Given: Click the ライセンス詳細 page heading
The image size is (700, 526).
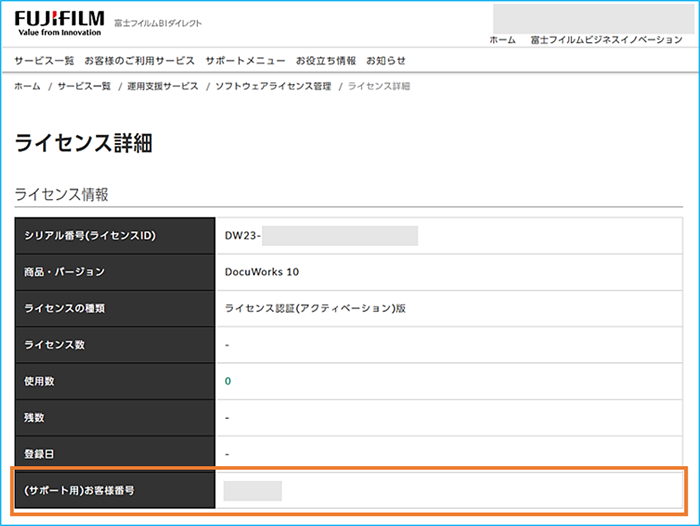Looking at the screenshot, I should click(x=83, y=143).
